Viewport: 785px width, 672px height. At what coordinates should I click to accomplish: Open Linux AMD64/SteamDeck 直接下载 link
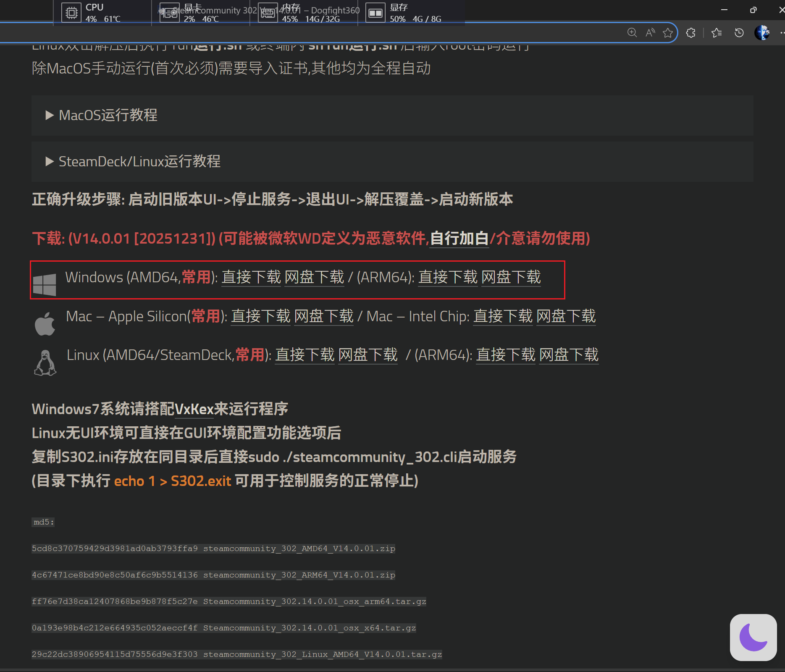305,355
